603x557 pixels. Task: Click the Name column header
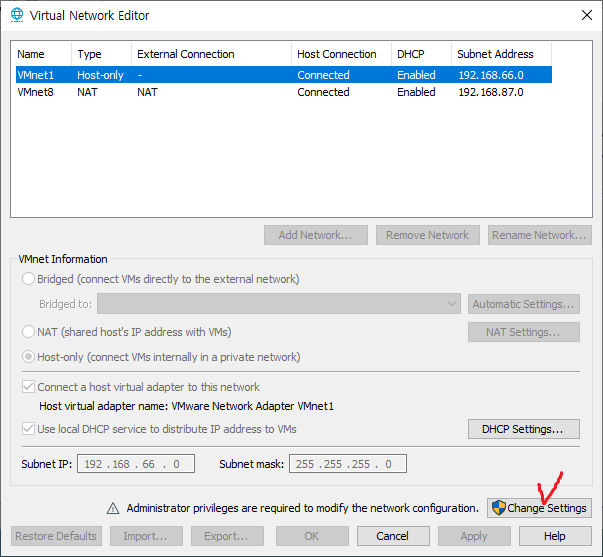(x=43, y=54)
